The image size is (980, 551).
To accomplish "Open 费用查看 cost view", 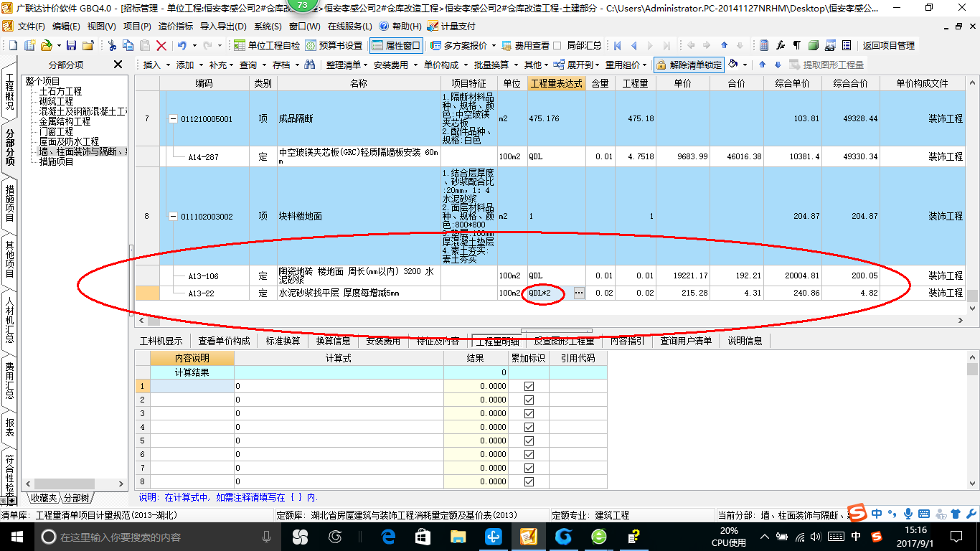I will (526, 45).
